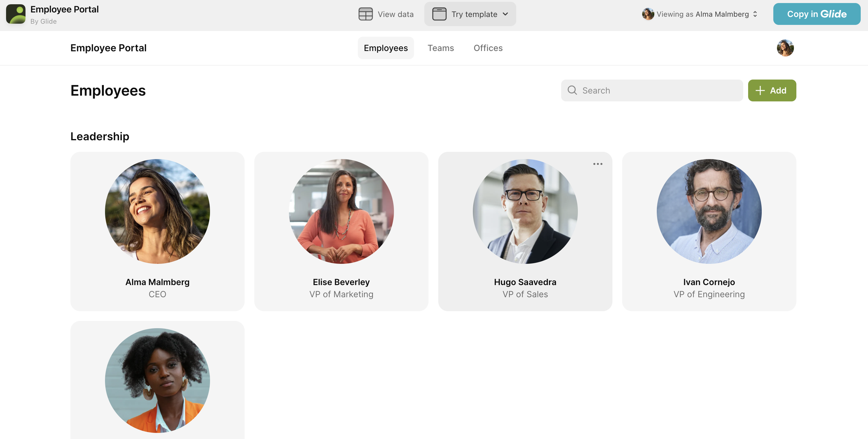The height and width of the screenshot is (439, 868).
Task: Open the Try template dropdown
Action: coord(470,14)
